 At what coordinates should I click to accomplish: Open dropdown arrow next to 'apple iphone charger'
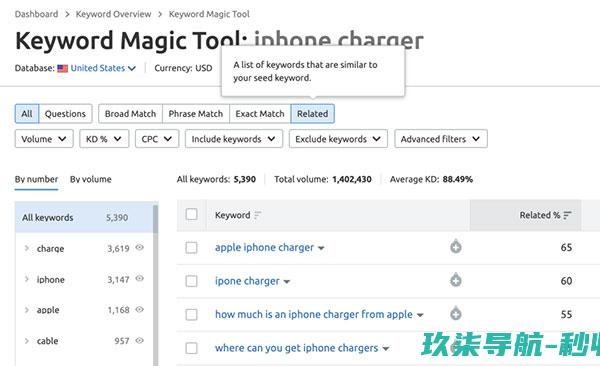pyautogui.click(x=321, y=248)
